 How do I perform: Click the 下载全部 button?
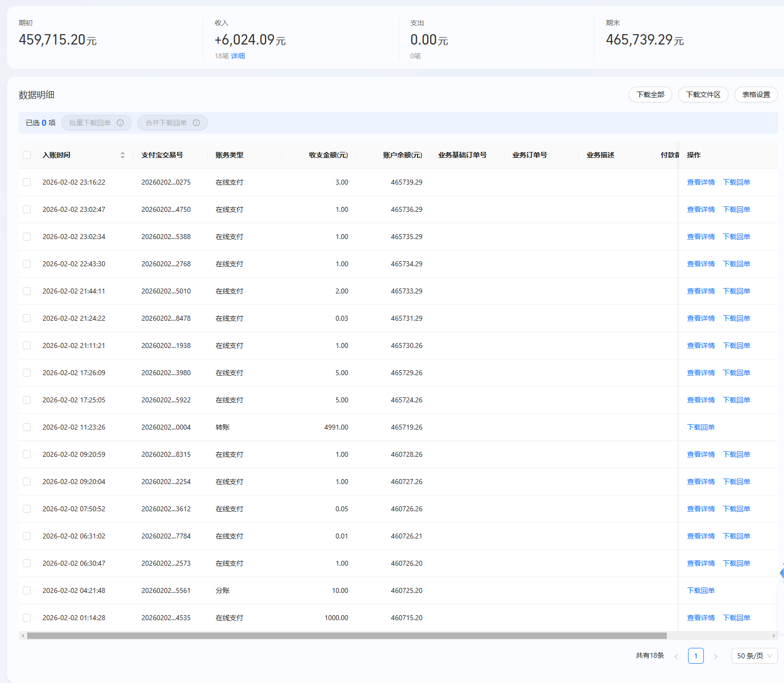pos(650,95)
